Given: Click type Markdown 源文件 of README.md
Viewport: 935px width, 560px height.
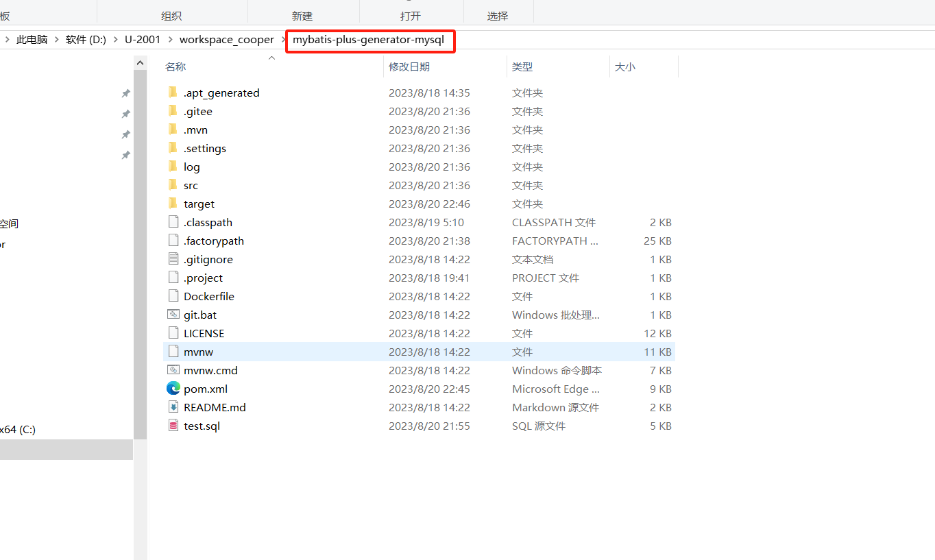Looking at the screenshot, I should 556,407.
